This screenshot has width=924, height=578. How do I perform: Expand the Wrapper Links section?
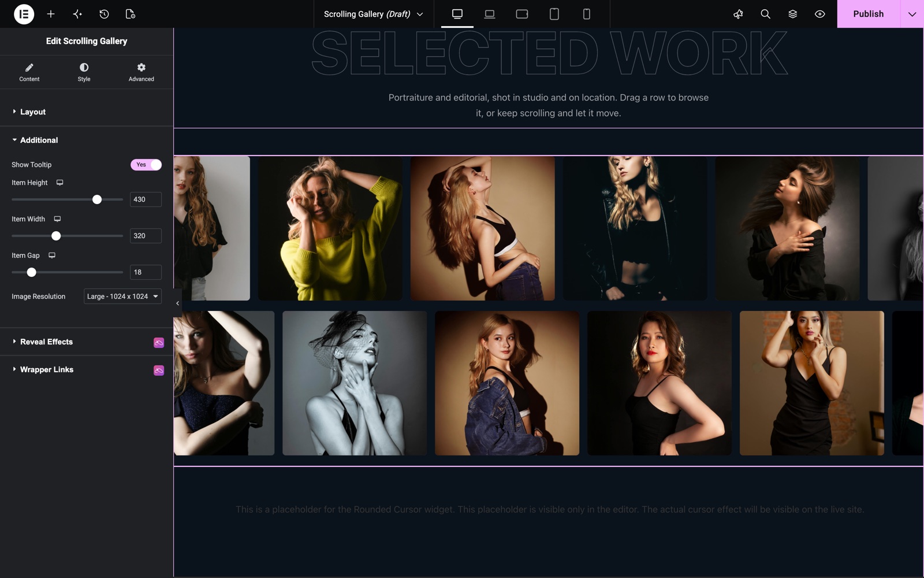point(87,369)
